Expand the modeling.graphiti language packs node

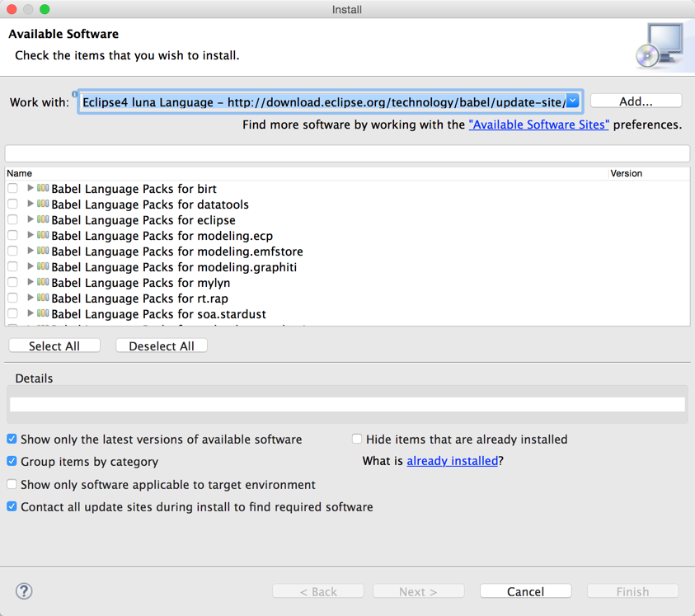tap(31, 266)
